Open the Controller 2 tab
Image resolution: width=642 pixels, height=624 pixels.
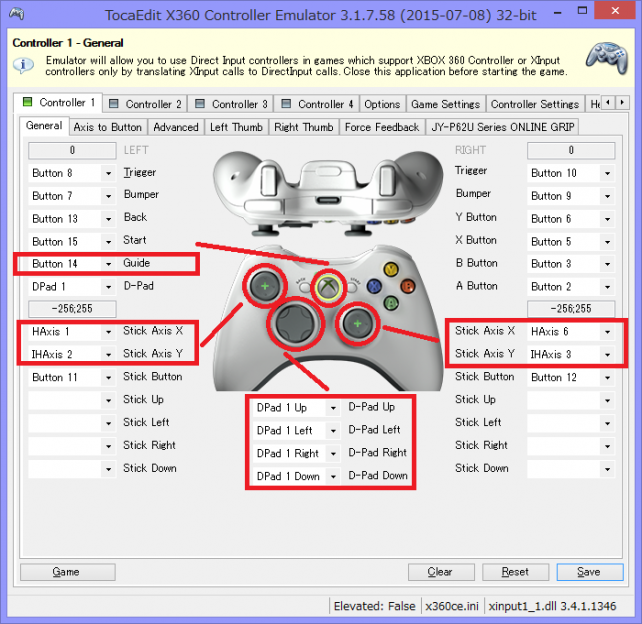(x=145, y=104)
